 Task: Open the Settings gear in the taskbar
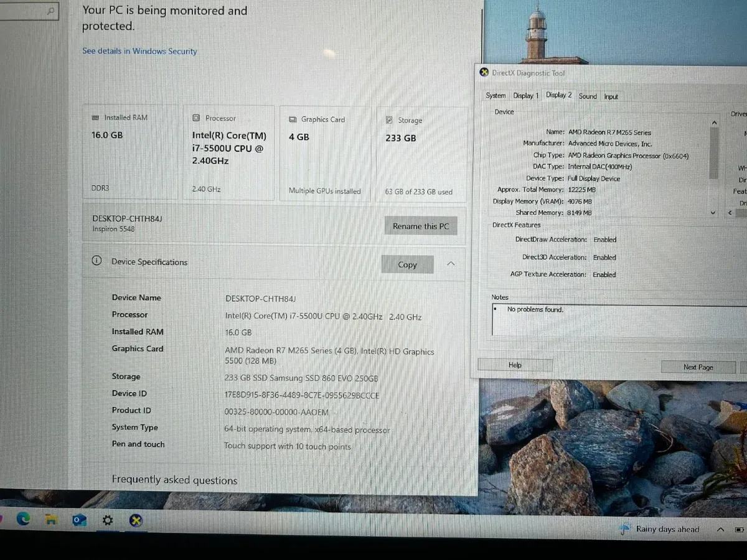click(108, 520)
